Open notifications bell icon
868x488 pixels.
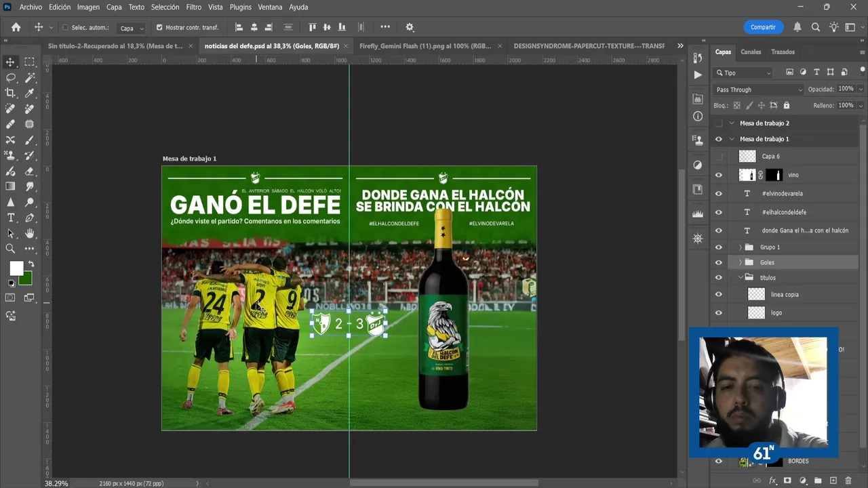click(797, 27)
